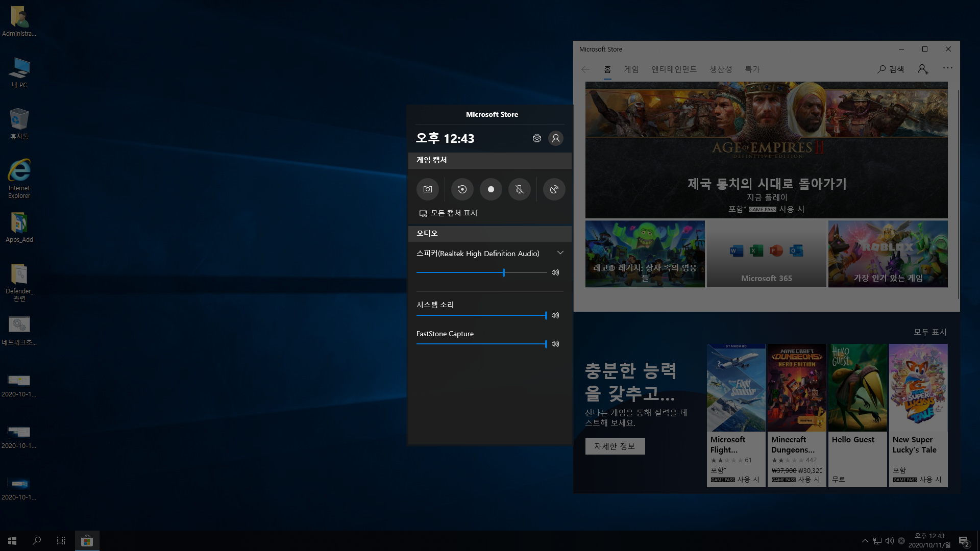Adjust the speaker volume slider
Screen dimensions: 980x551
pos(503,272)
